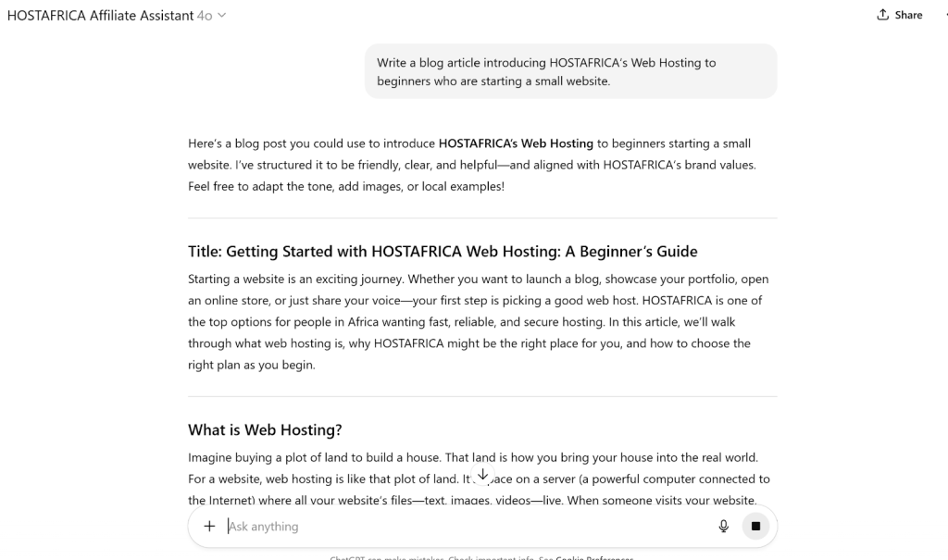
Task: Click the bold HOSTAFRICA's Web Hosting text
Action: 516,143
